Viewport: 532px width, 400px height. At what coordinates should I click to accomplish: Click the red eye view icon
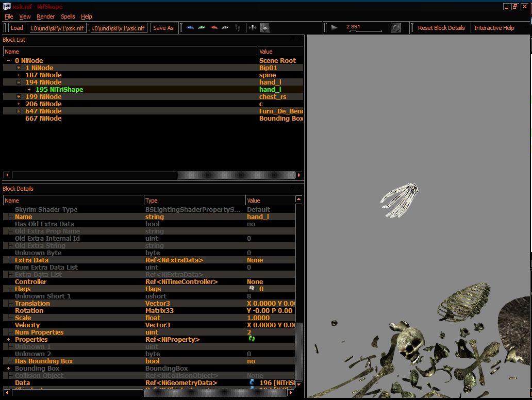coord(214,28)
